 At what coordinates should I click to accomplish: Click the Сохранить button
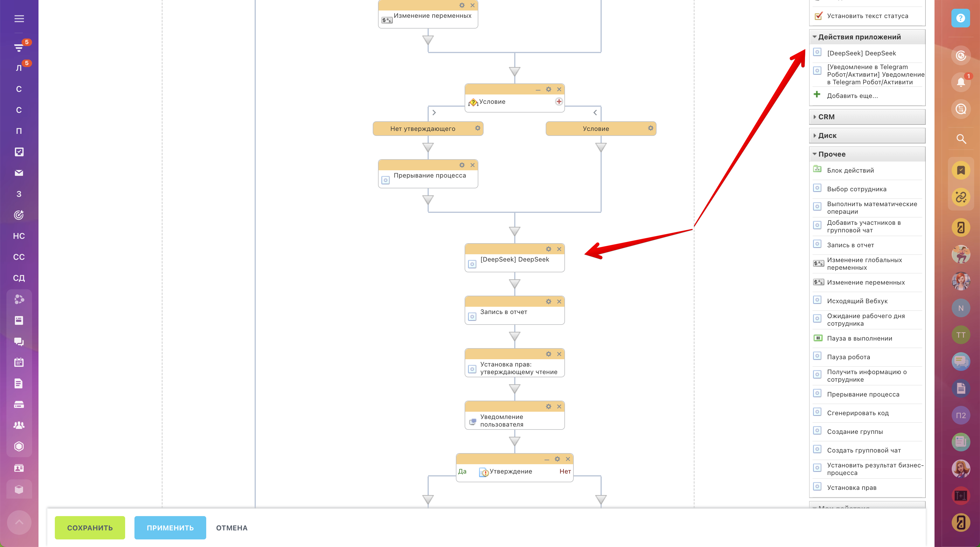tap(90, 527)
